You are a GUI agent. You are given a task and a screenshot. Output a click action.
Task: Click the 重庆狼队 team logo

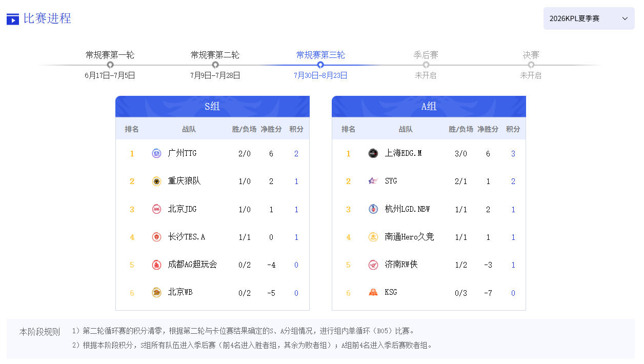[156, 181]
